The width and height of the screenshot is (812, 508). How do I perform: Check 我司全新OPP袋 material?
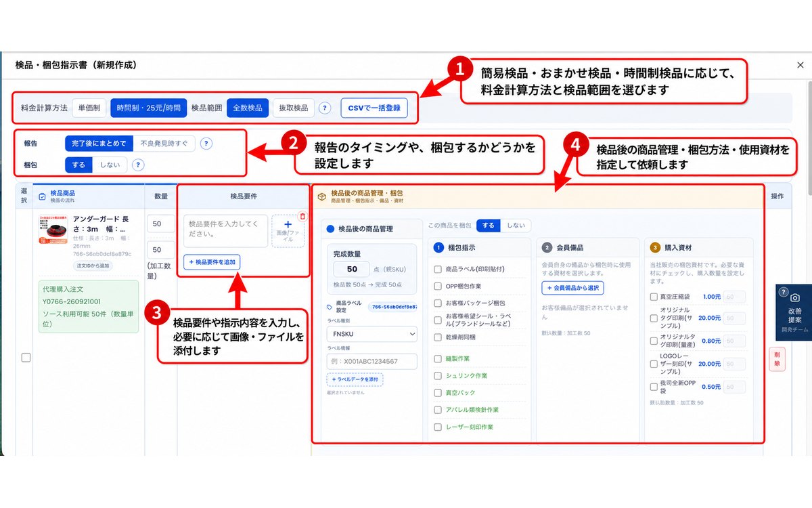[653, 387]
